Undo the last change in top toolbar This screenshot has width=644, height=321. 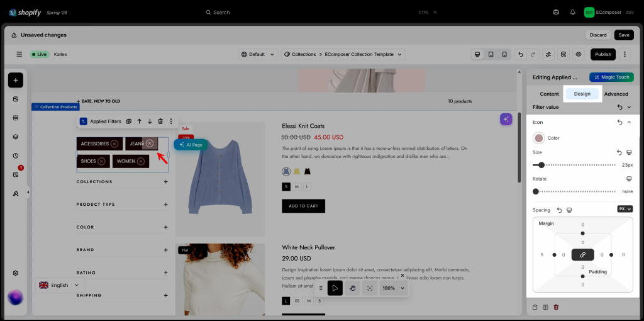tap(521, 54)
